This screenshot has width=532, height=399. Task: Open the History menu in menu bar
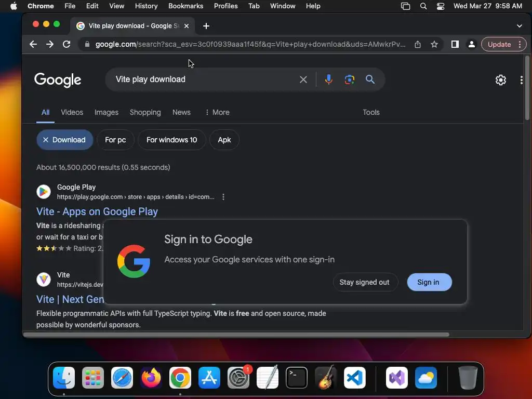146,6
